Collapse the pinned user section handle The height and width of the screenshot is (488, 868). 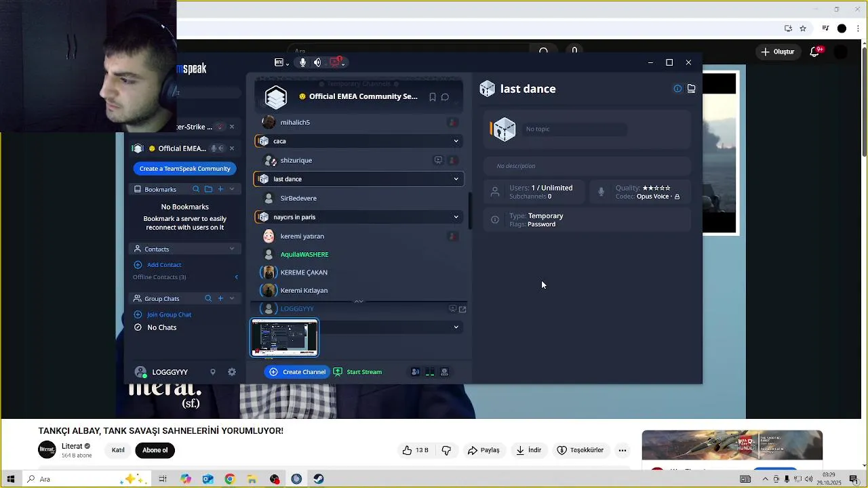[359, 301]
